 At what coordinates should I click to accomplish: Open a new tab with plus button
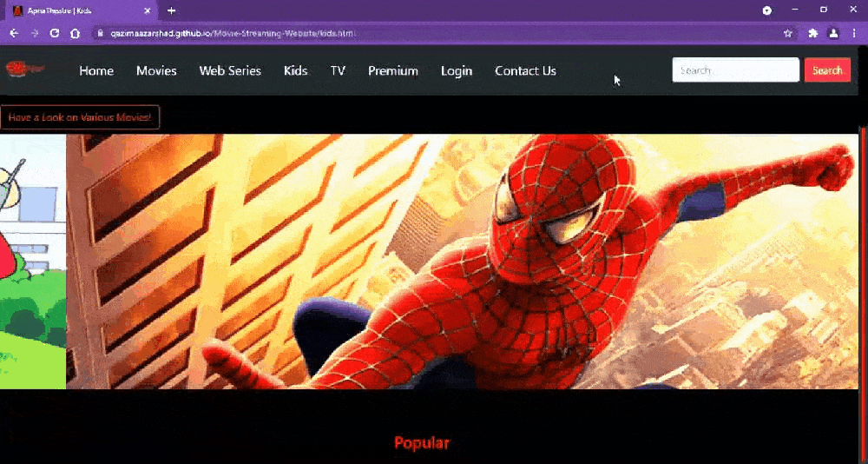point(172,10)
